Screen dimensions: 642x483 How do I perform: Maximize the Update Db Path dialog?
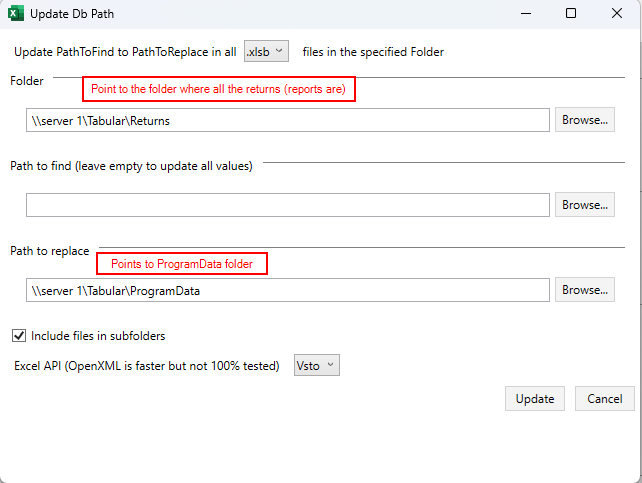coord(570,14)
